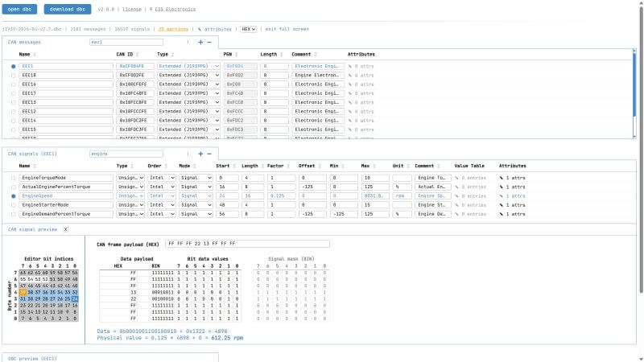
Task: Open Order dropdown of EngineDemandPercentTorque signal
Action: tap(162, 214)
